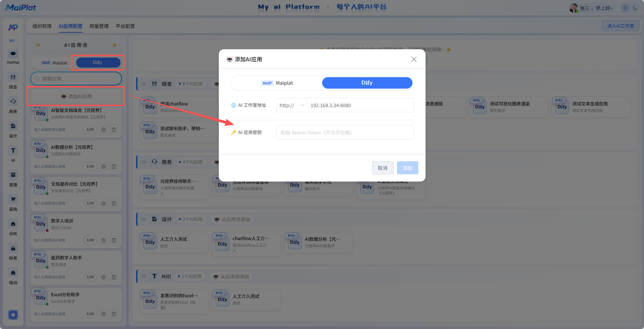The image size is (644, 329).
Task: Select the Maiplat tab in the dialog
Action: point(277,83)
